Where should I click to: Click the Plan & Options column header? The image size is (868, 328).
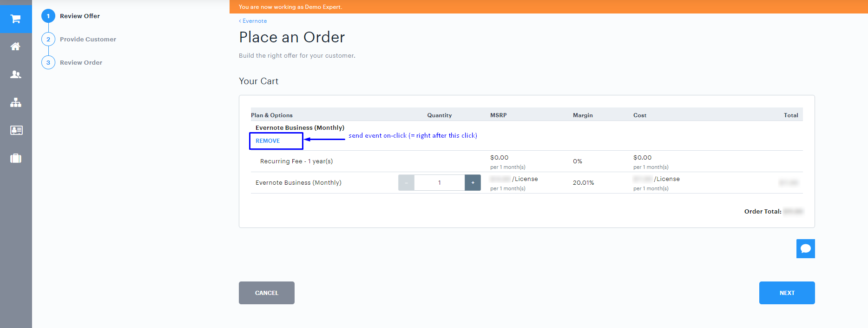tap(272, 115)
